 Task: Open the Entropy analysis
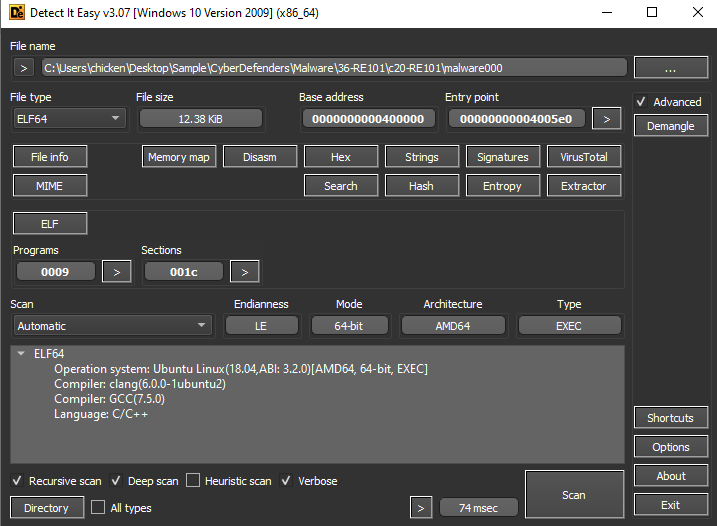tap(502, 186)
